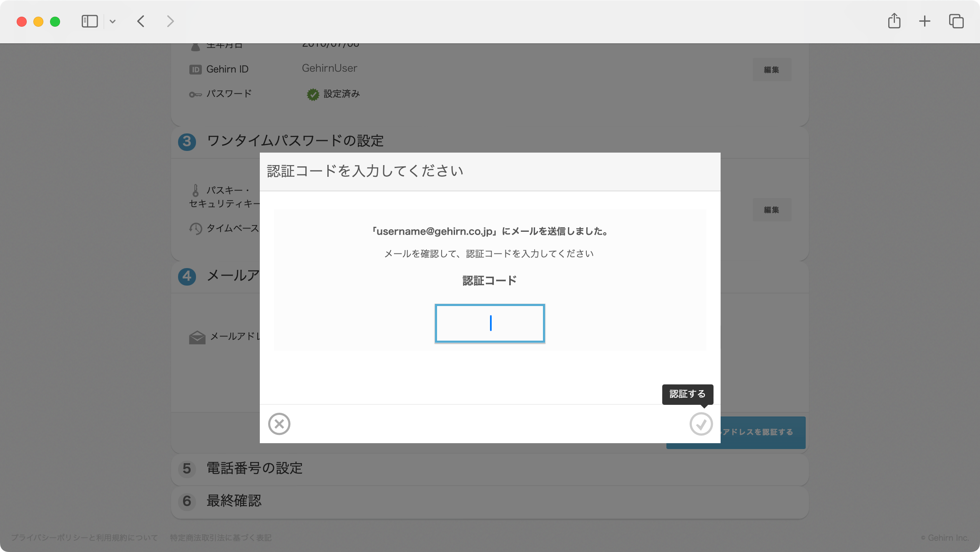Open the プライバシーポリシーと利用規約について link

[x=85, y=537]
